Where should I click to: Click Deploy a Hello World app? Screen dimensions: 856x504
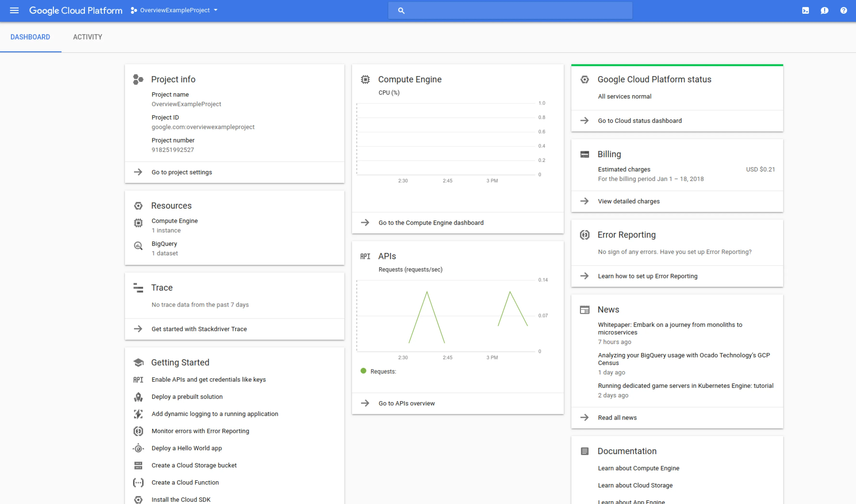(187, 448)
